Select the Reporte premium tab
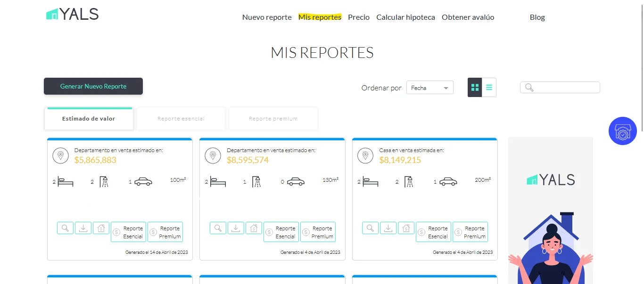The width and height of the screenshot is (644, 284). pyautogui.click(x=273, y=119)
